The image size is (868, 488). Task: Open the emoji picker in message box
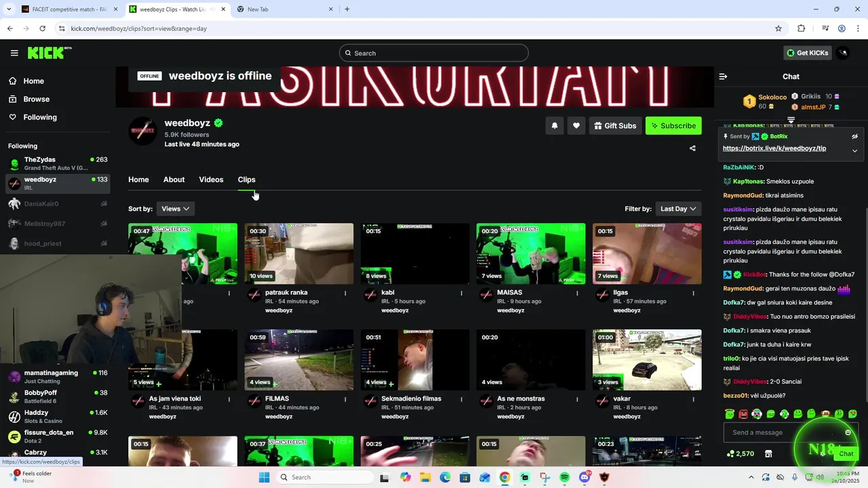point(848,432)
